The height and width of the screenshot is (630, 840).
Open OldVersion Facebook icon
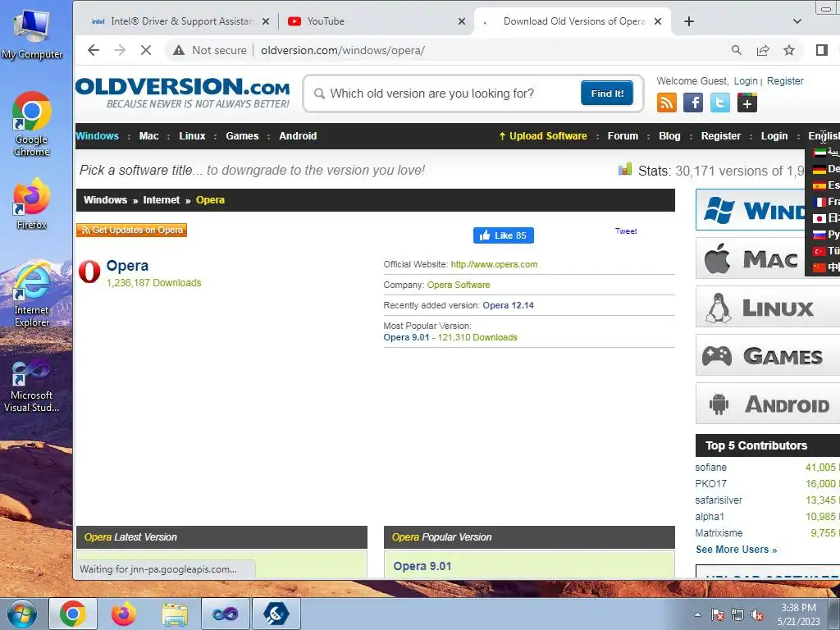(693, 103)
